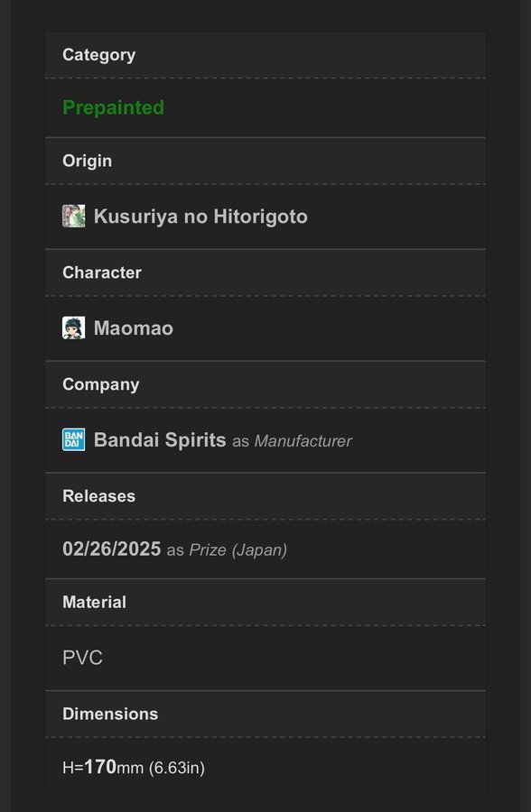The height and width of the screenshot is (812, 531).
Task: Click the Character section header
Action: click(x=102, y=272)
